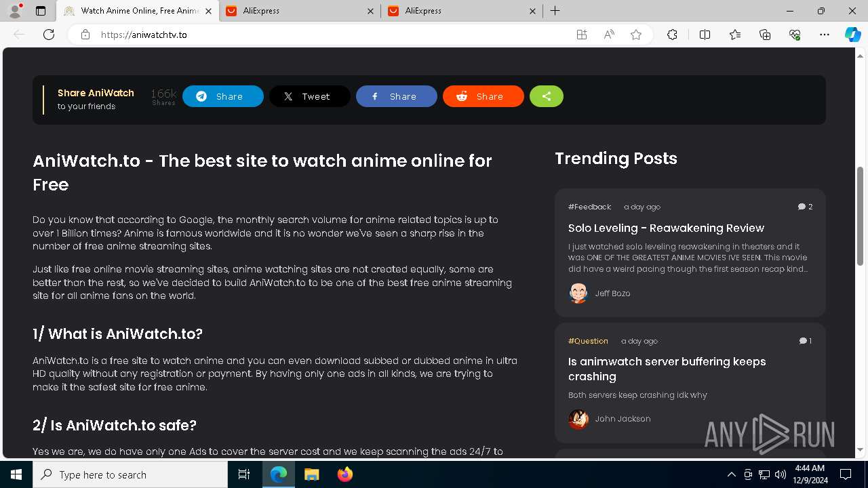
Task: Select the #Feedback tag
Action: (x=589, y=207)
